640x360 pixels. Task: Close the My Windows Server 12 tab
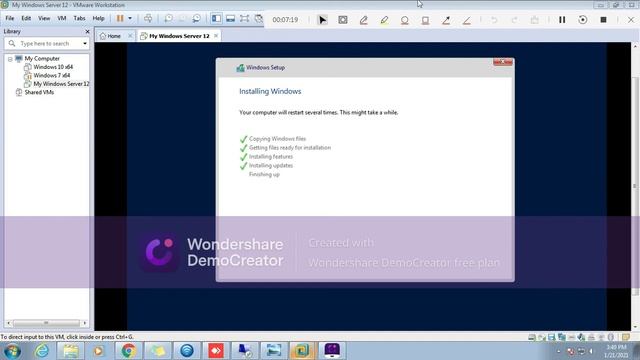[x=216, y=36]
